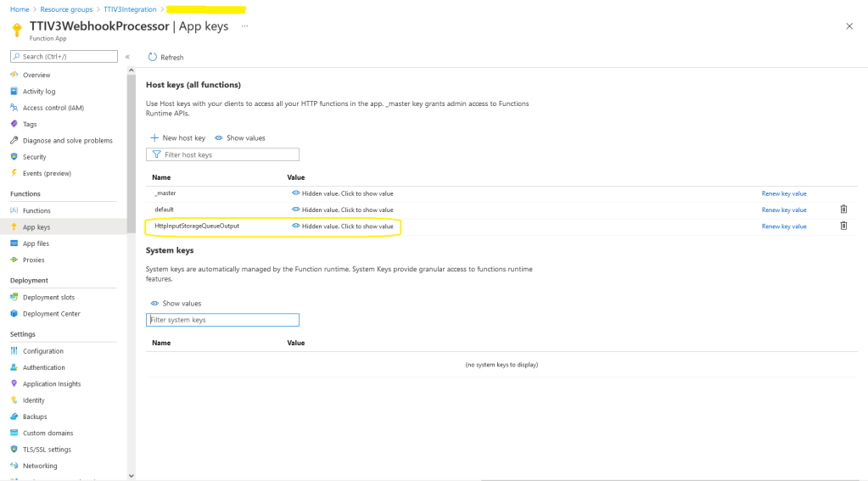The height and width of the screenshot is (481, 868).
Task: Select Configuration under Settings
Action: click(x=42, y=351)
